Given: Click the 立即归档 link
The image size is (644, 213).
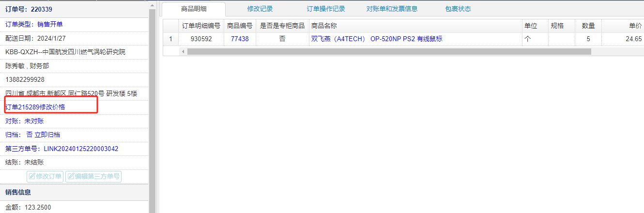Looking at the screenshot, I should point(47,135).
